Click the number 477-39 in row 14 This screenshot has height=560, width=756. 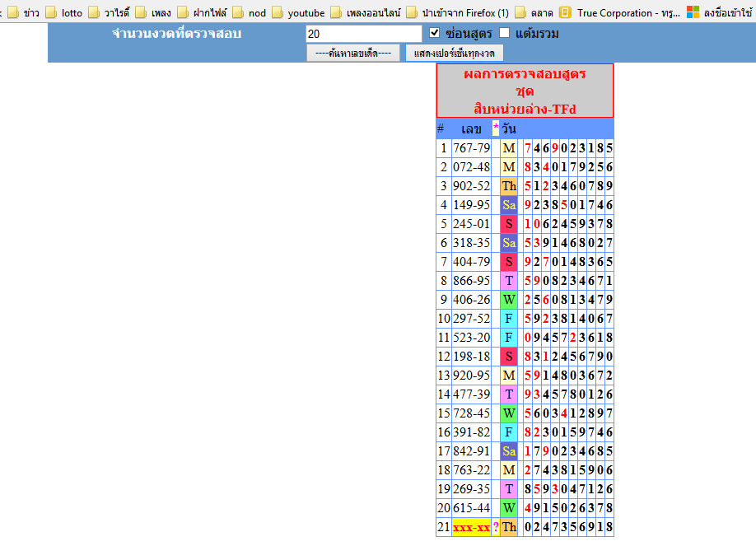tap(472, 394)
